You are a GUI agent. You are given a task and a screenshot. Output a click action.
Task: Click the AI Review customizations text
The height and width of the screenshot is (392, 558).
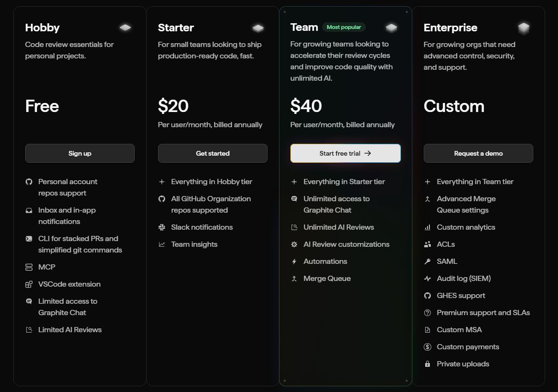click(346, 244)
